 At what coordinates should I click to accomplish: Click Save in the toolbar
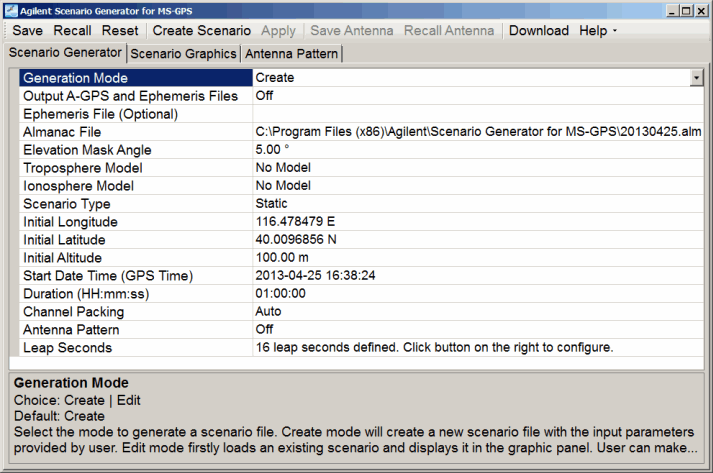point(28,30)
